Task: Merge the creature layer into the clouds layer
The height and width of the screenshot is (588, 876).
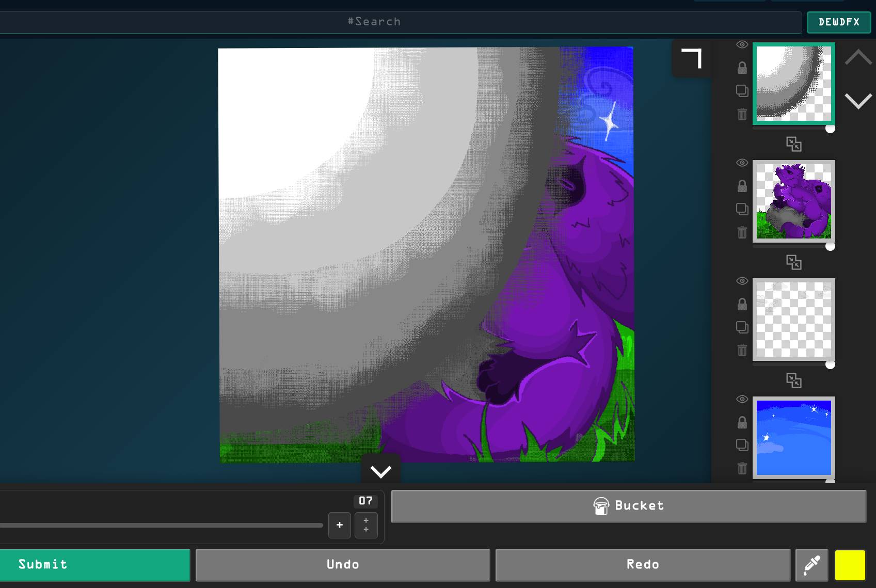Action: pos(794,262)
